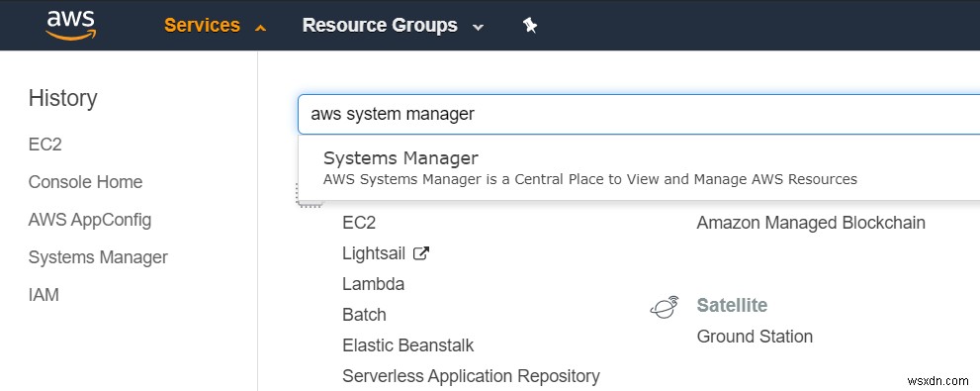The height and width of the screenshot is (391, 980).
Task: Open the Ground Station service
Action: pos(755,337)
